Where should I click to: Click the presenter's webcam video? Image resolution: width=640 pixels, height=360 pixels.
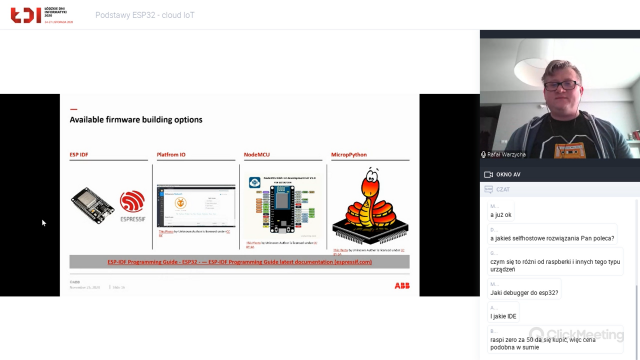pos(560,98)
